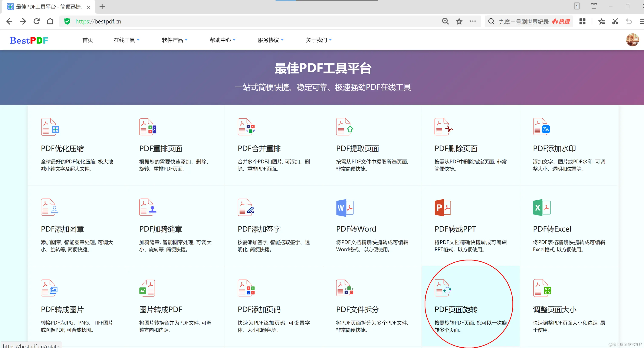Bookmark page with the star icon
Image resolution: width=644 pixels, height=348 pixels.
click(459, 22)
